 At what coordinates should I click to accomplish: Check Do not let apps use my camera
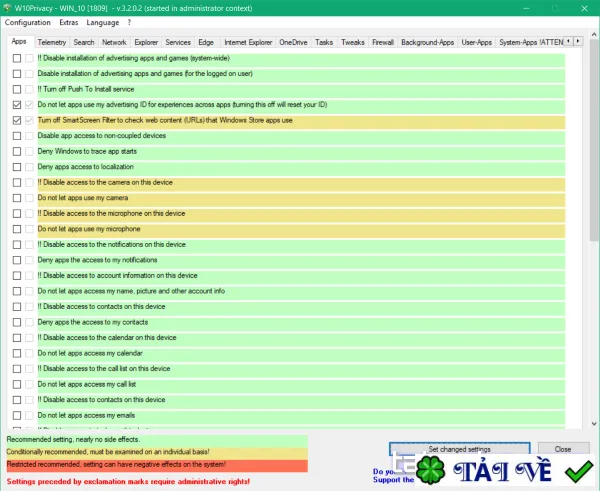pos(17,198)
